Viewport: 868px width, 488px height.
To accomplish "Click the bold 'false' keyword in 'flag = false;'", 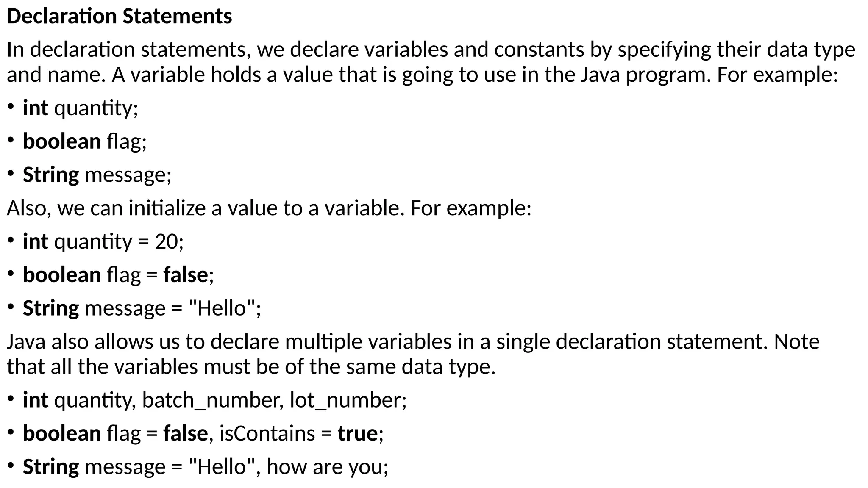I will click(186, 274).
